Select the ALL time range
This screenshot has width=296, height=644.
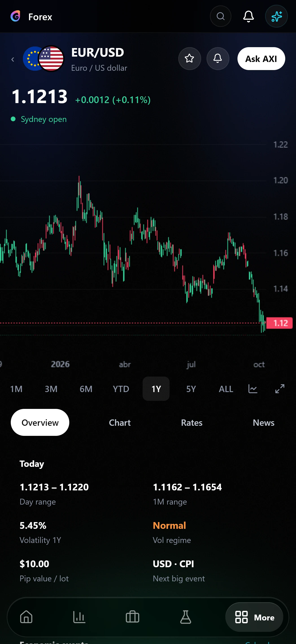[x=226, y=389]
